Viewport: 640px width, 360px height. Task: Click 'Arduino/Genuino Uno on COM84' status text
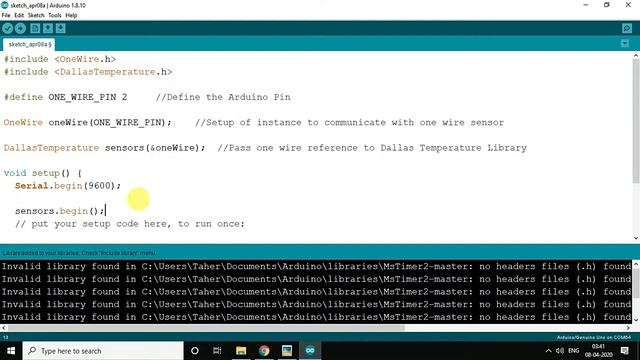pos(594,338)
